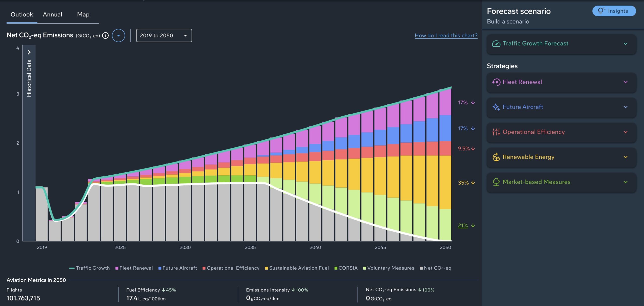This screenshot has width=644, height=306.
Task: Switch to the Annual tab
Action: pos(52,15)
